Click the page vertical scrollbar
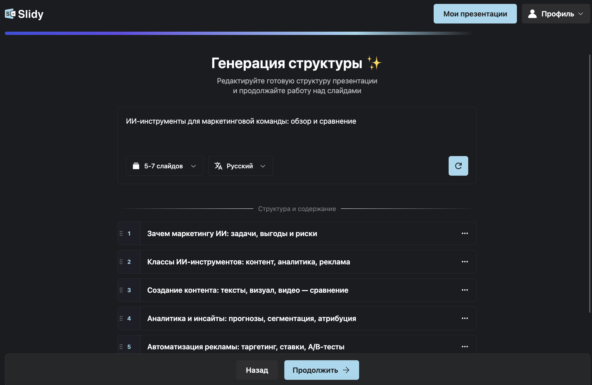The height and width of the screenshot is (385, 592). coord(589,183)
